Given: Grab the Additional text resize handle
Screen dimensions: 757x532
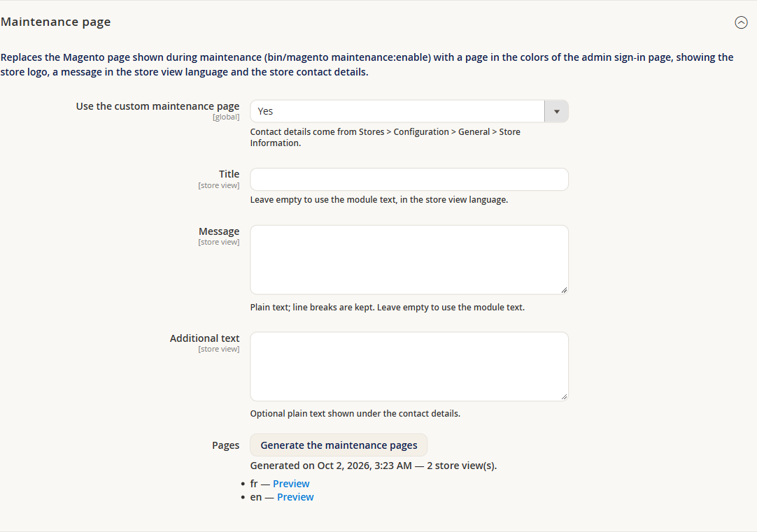Looking at the screenshot, I should tap(564, 396).
